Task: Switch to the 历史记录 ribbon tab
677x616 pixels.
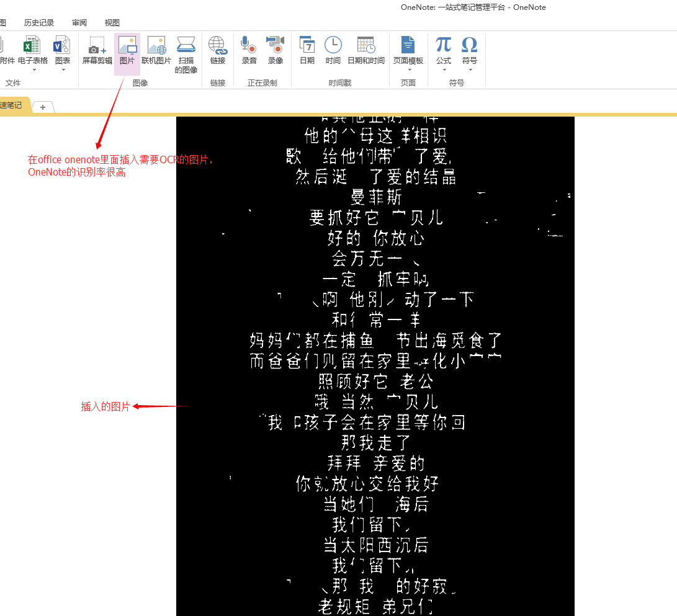Action: point(39,23)
